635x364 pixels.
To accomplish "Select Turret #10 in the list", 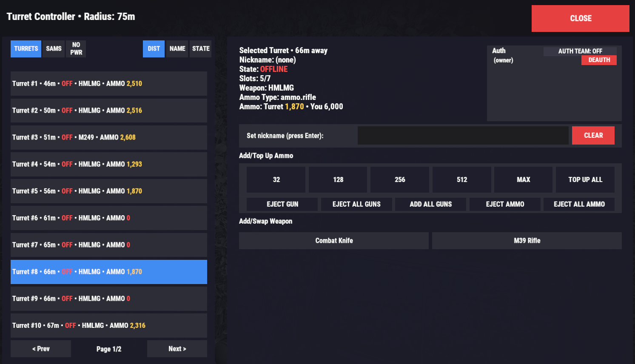I will coord(108,326).
